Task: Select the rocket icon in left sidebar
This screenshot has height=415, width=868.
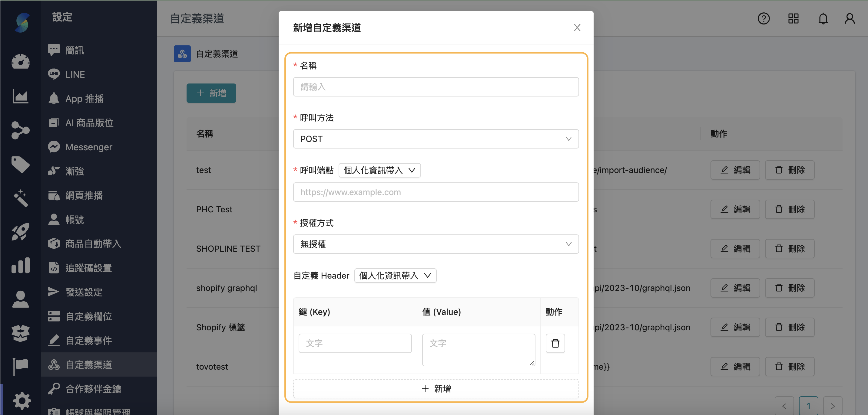Action: 20,232
